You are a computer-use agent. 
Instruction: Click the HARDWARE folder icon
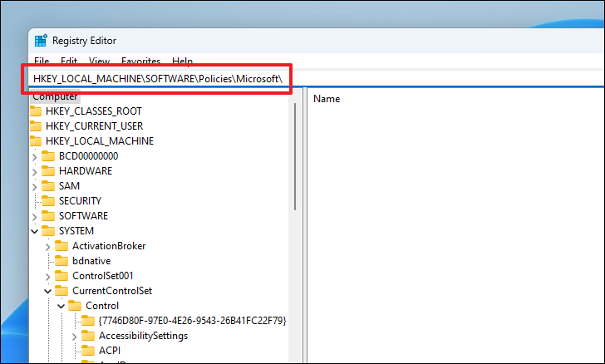pyautogui.click(x=48, y=171)
